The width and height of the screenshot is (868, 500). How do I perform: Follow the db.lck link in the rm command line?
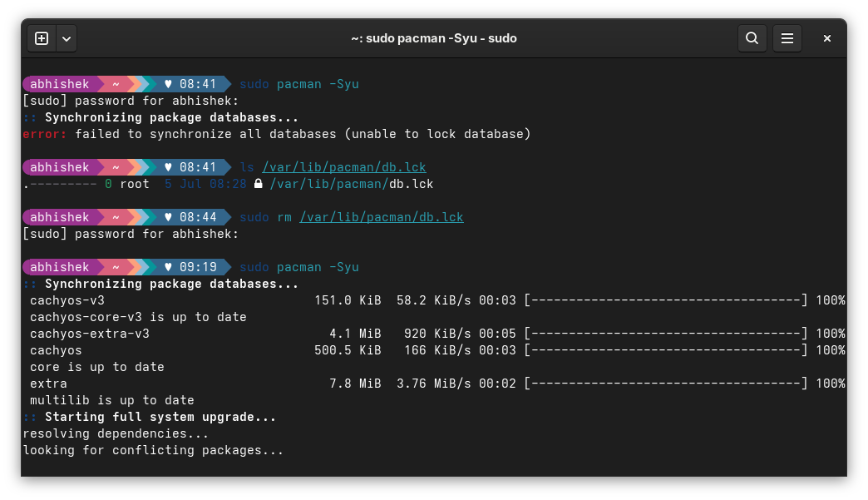(x=382, y=217)
